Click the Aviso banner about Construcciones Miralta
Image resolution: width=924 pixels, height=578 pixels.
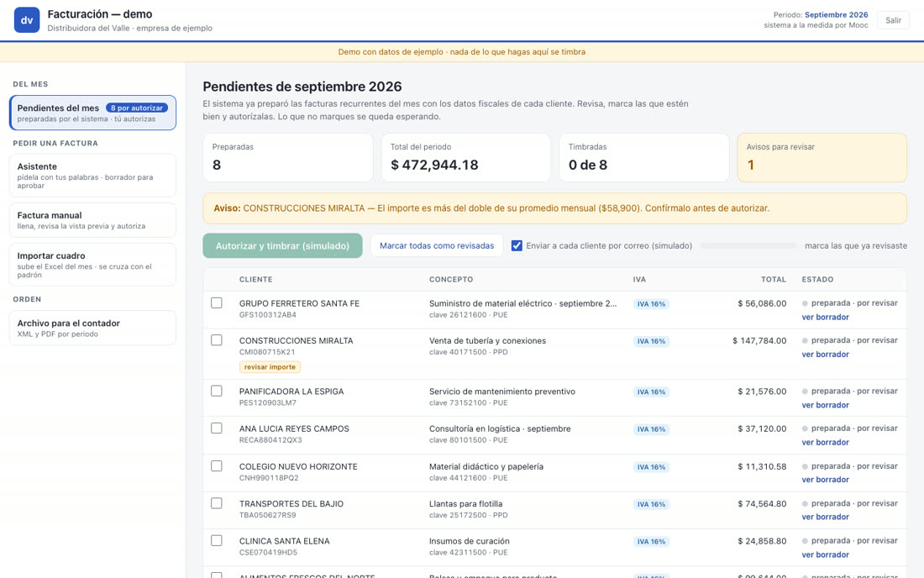click(x=554, y=208)
